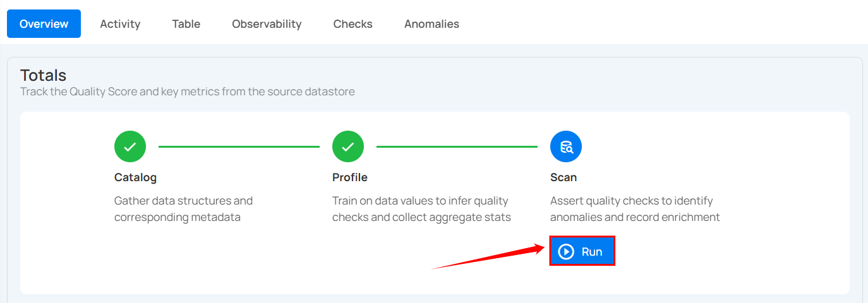View the Anomalies tab
The width and height of the screenshot is (868, 303).
click(x=431, y=24)
